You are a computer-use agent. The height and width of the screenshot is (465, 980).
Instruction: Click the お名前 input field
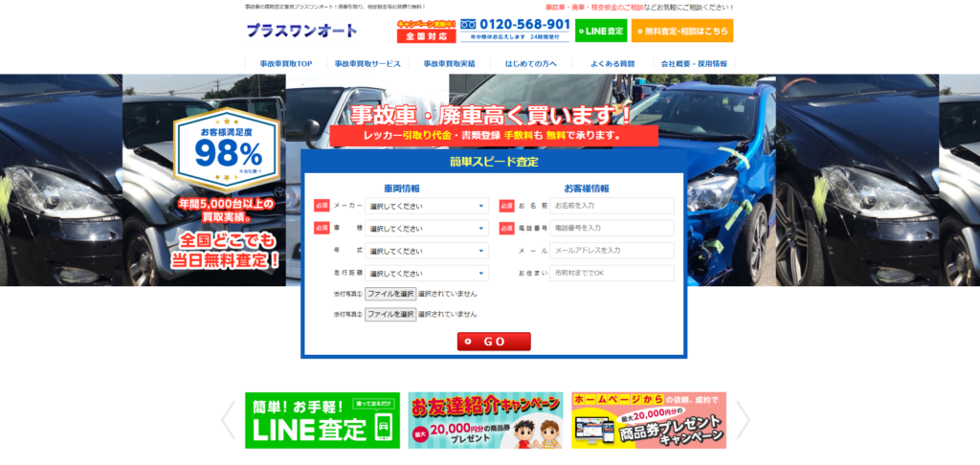(x=612, y=206)
